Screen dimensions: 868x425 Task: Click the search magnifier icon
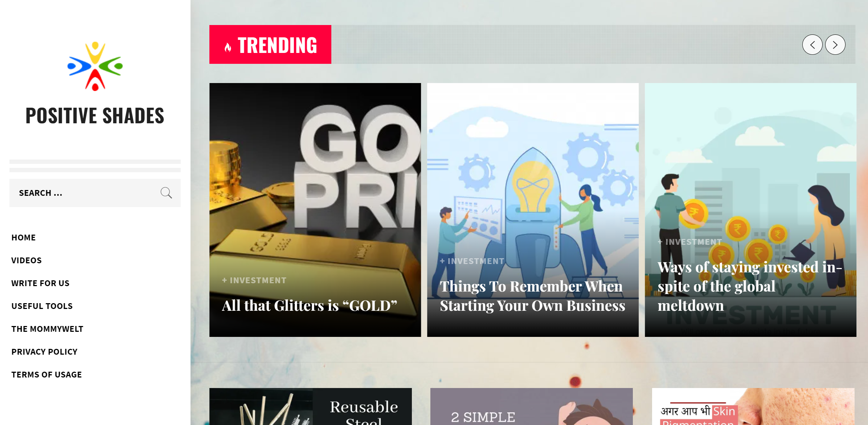pos(166,193)
